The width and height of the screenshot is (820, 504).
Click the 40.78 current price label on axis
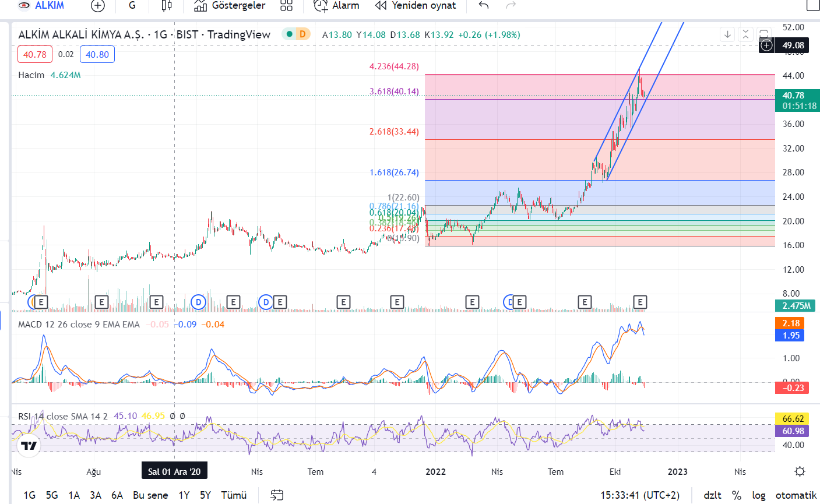point(797,100)
